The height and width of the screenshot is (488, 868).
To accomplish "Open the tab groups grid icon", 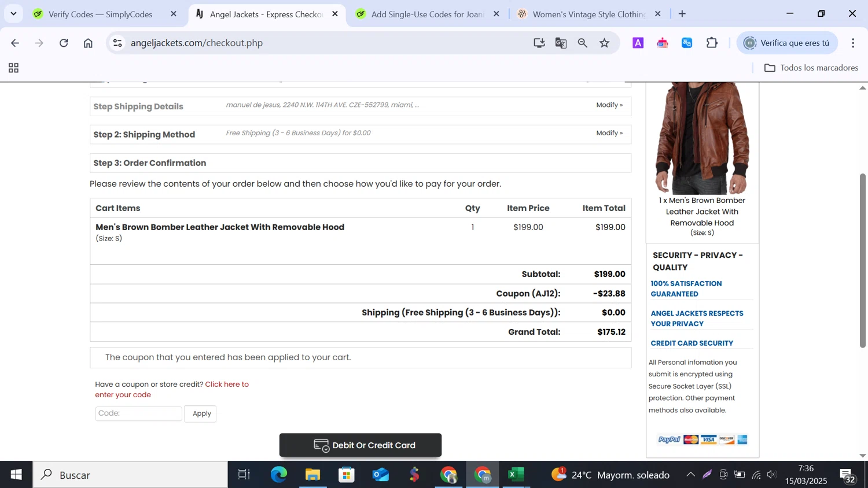I will pyautogui.click(x=13, y=68).
